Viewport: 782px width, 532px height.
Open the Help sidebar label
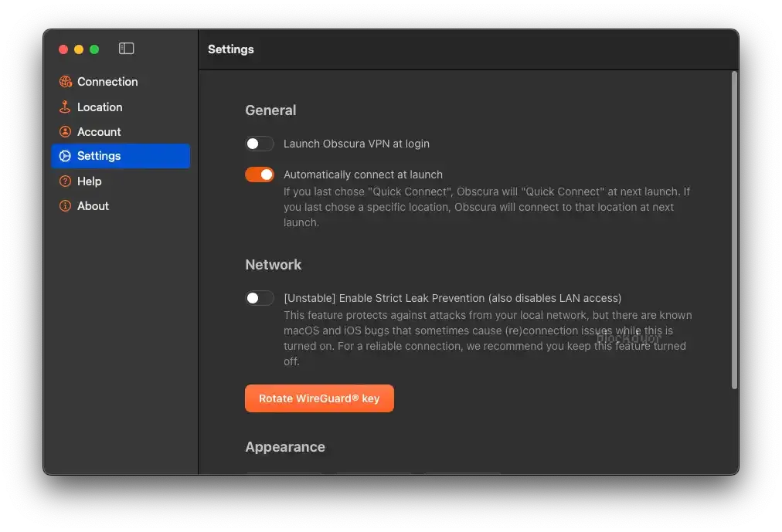(x=90, y=181)
